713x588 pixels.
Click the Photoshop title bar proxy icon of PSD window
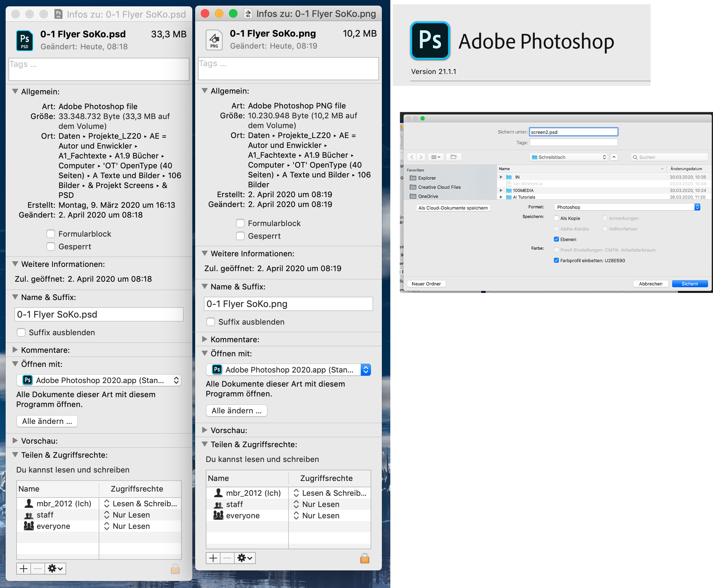pyautogui.click(x=58, y=14)
